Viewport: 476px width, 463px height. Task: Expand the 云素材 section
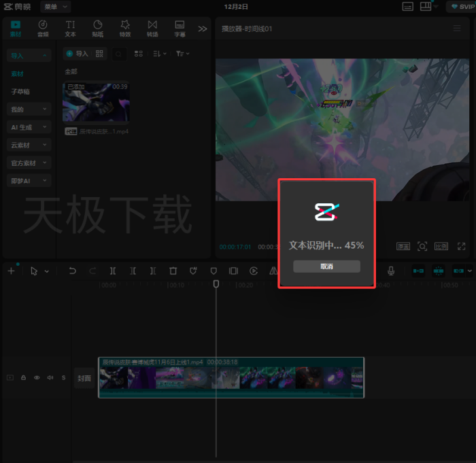(29, 145)
